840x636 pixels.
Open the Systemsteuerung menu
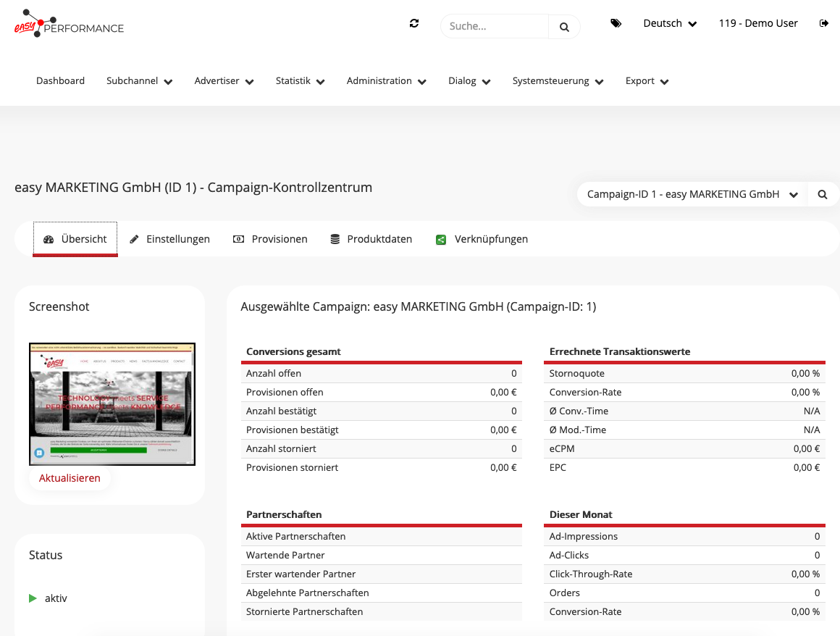pos(558,81)
